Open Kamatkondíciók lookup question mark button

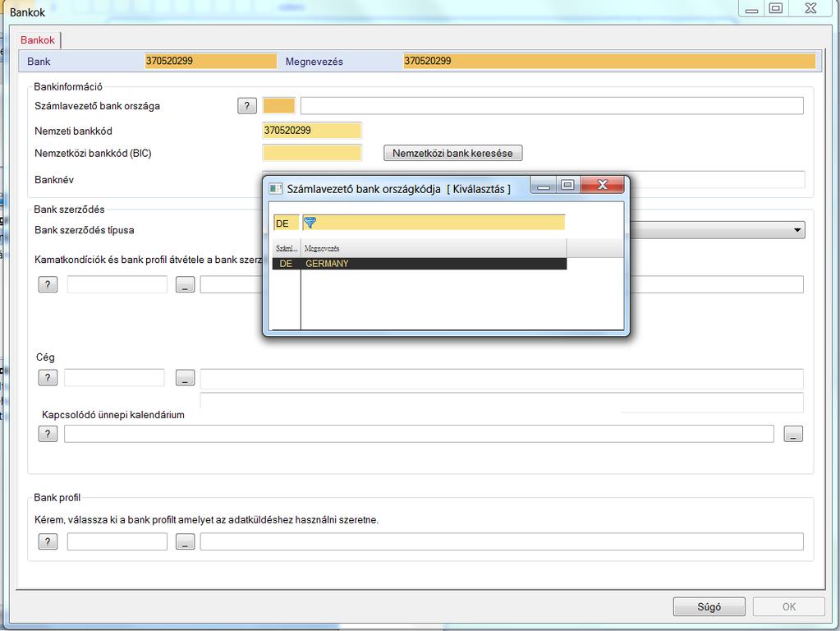tap(48, 284)
